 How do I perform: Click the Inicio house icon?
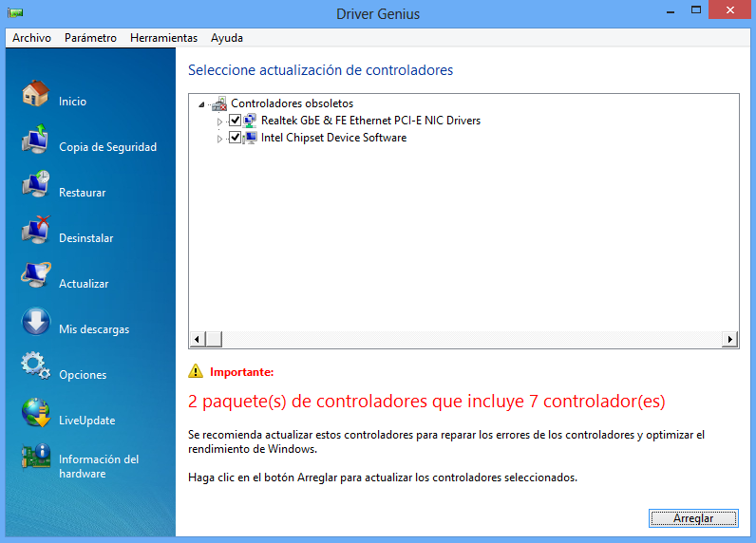click(36, 93)
